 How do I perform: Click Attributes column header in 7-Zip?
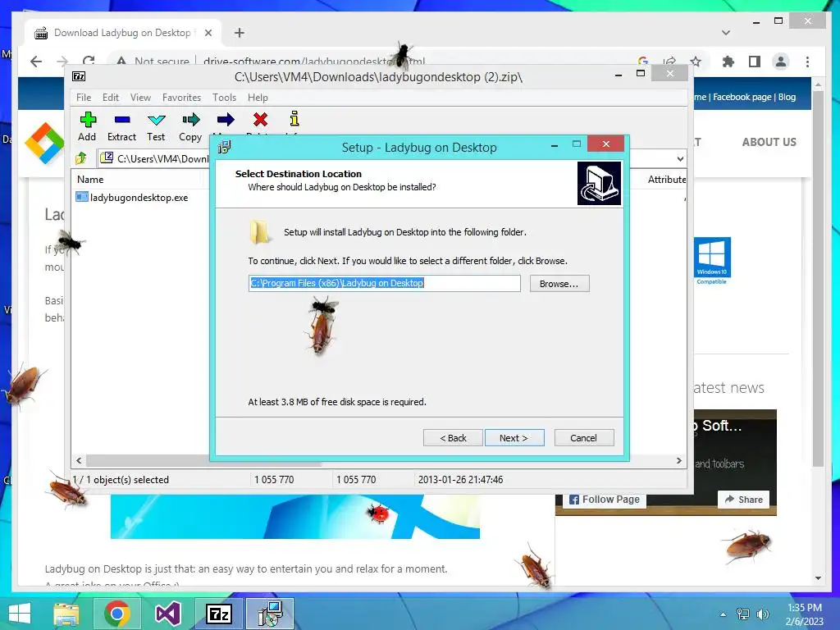(x=666, y=180)
